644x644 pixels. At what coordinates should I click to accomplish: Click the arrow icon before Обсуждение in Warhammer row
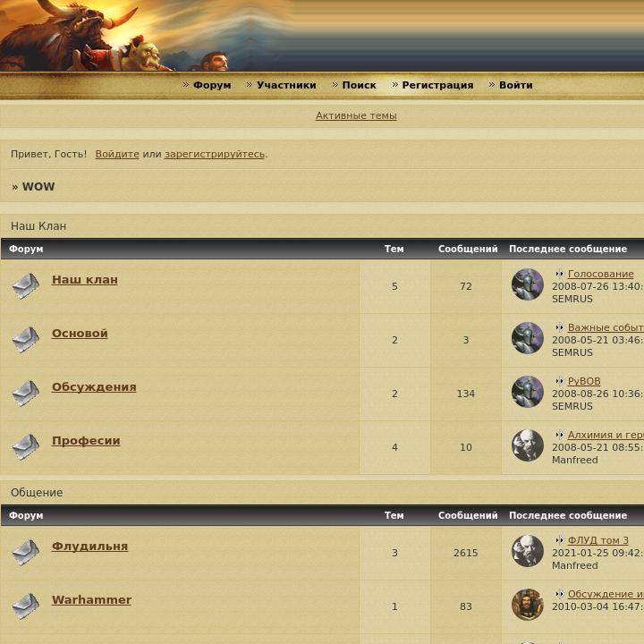[559, 594]
